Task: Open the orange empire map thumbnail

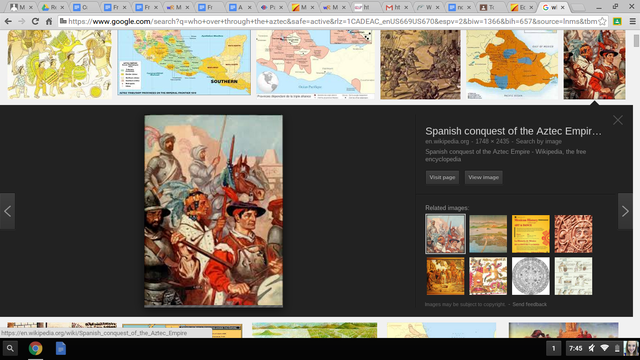Action: [x=512, y=64]
